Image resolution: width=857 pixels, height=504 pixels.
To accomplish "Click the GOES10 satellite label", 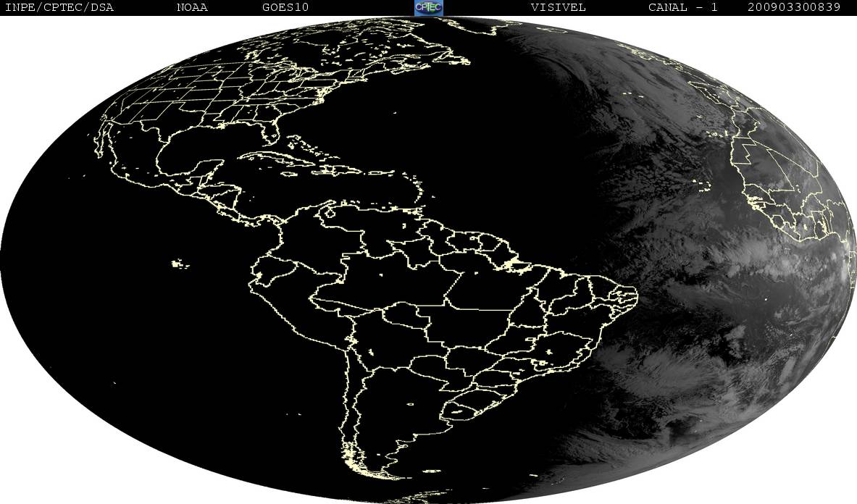I will pos(285,8).
